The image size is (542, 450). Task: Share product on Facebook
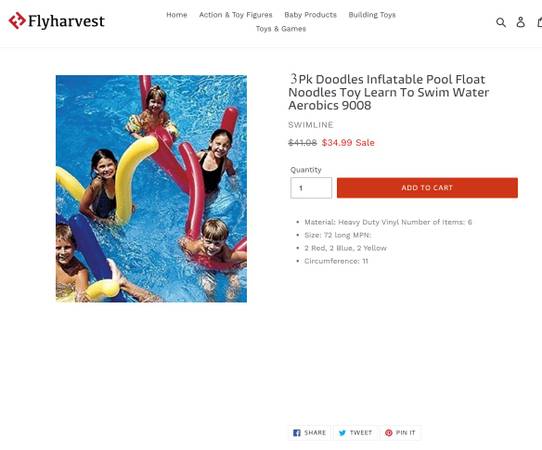[x=310, y=433]
